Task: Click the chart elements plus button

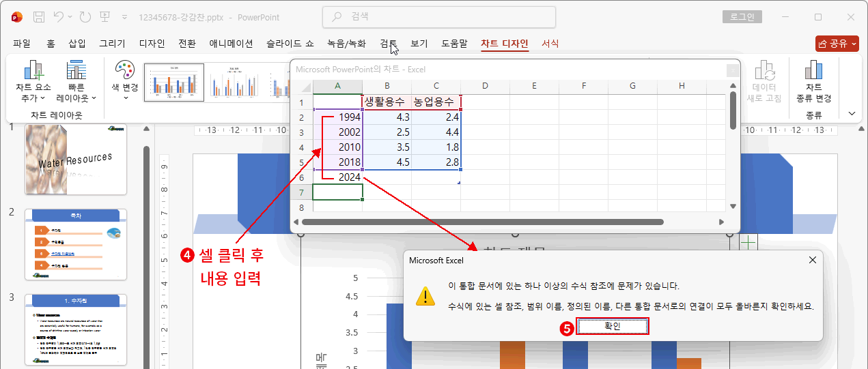Action: coord(748,242)
